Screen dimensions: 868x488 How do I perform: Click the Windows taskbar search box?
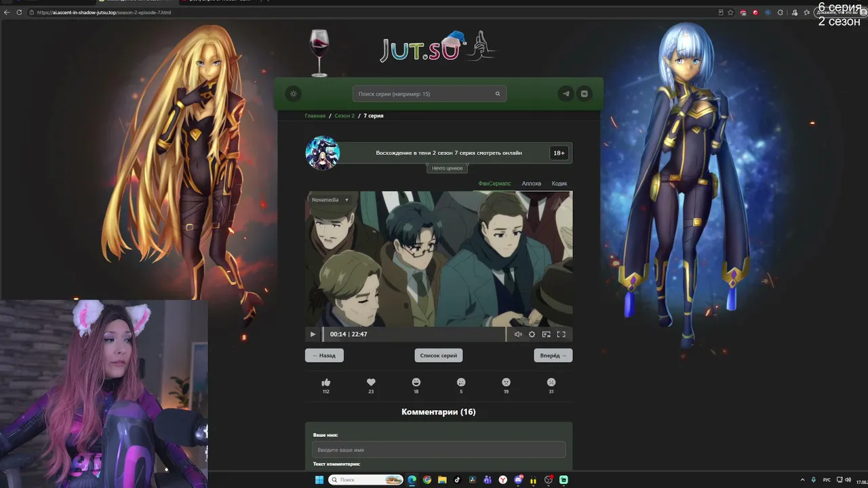click(366, 480)
